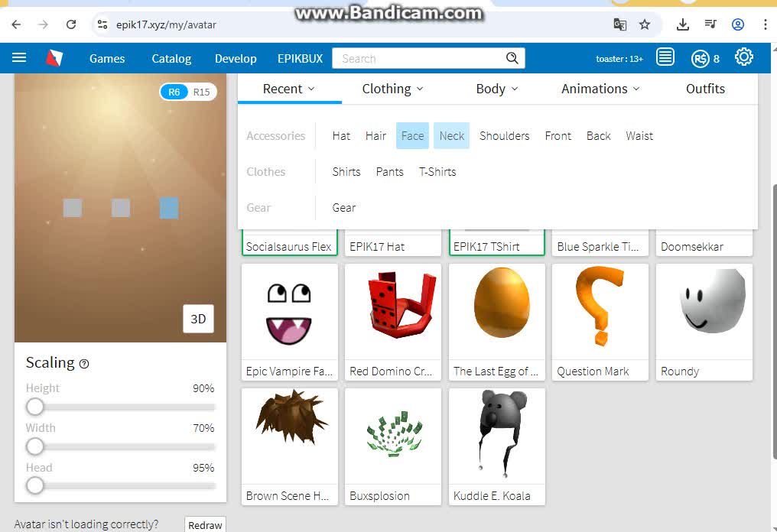Select the T-Shirts category link
Screen dimensions: 777x532
point(437,172)
